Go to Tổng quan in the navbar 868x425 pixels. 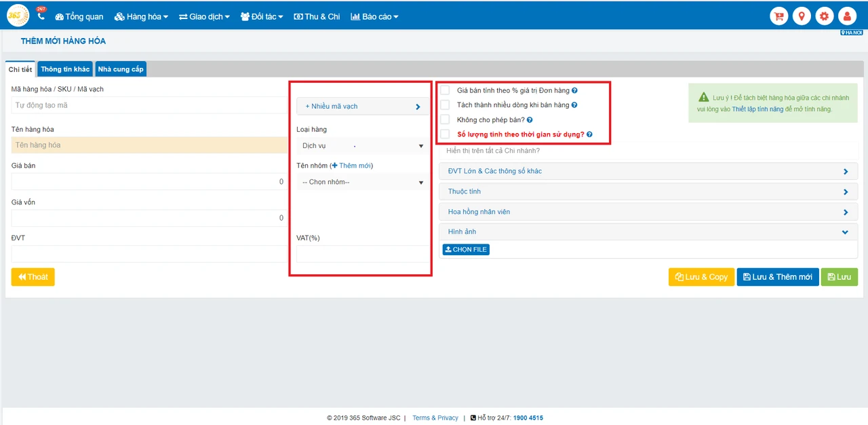79,16
